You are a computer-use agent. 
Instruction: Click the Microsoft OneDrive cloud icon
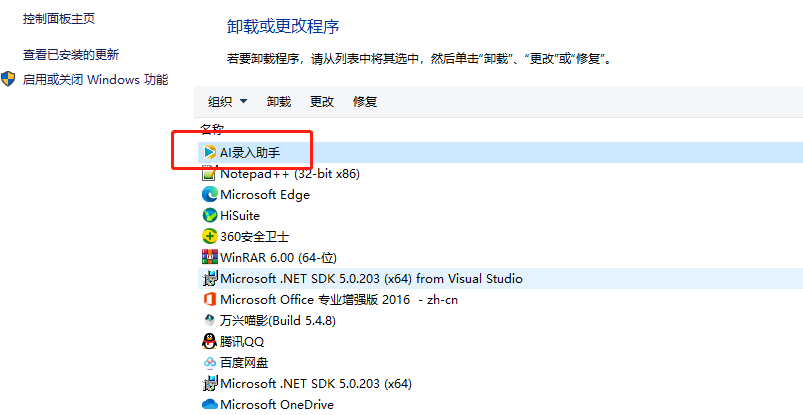(x=209, y=404)
